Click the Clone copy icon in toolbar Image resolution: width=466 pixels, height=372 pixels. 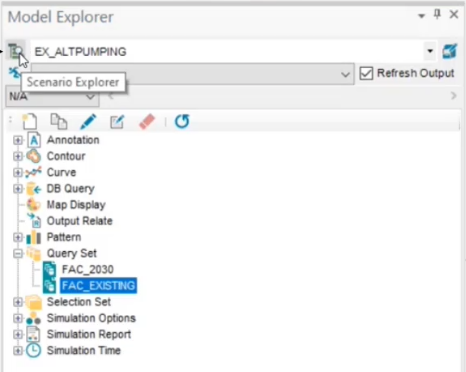click(x=59, y=121)
